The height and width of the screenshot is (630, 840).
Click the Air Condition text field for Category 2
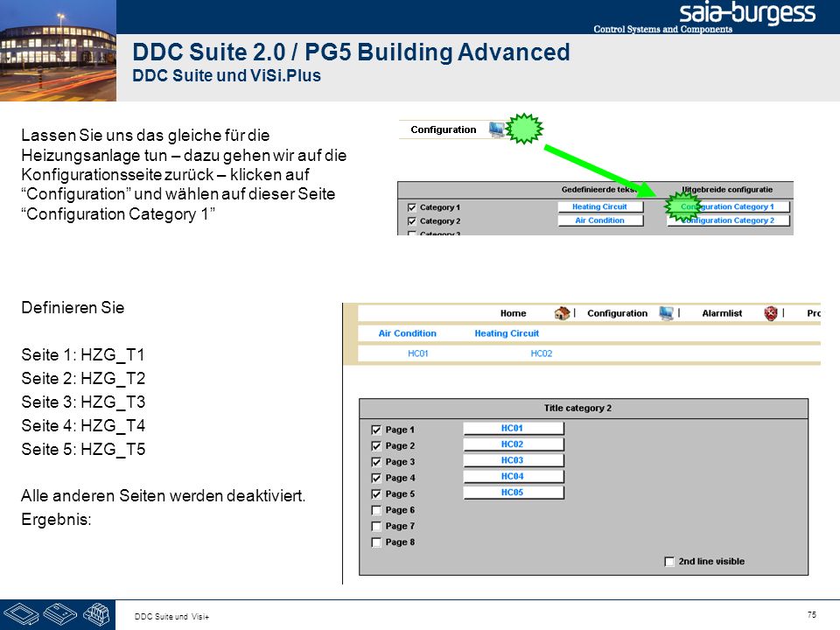600,220
